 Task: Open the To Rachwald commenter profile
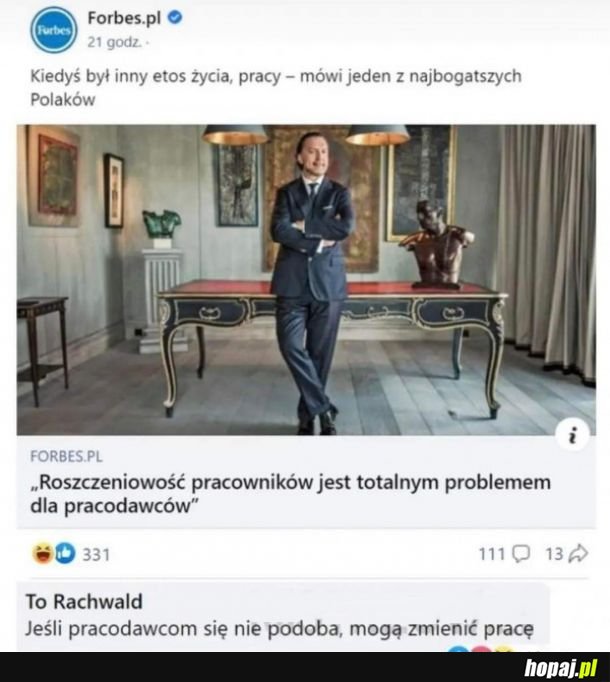pyautogui.click(x=84, y=601)
